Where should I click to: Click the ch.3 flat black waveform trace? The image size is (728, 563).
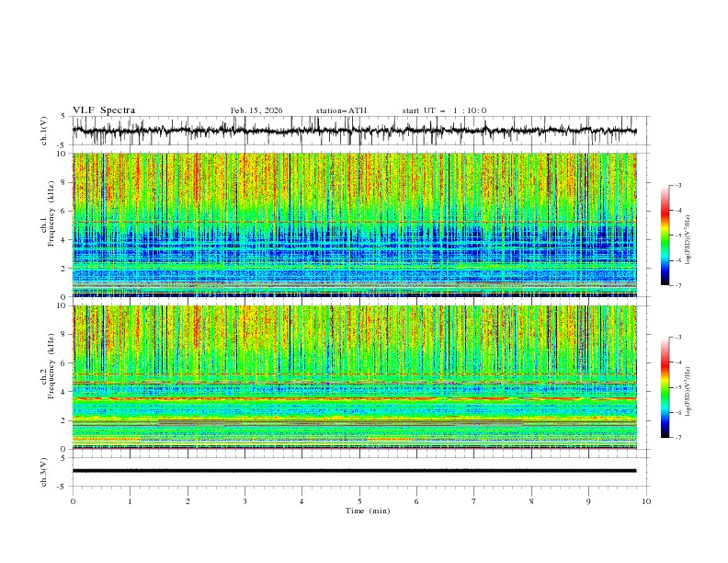click(x=354, y=471)
